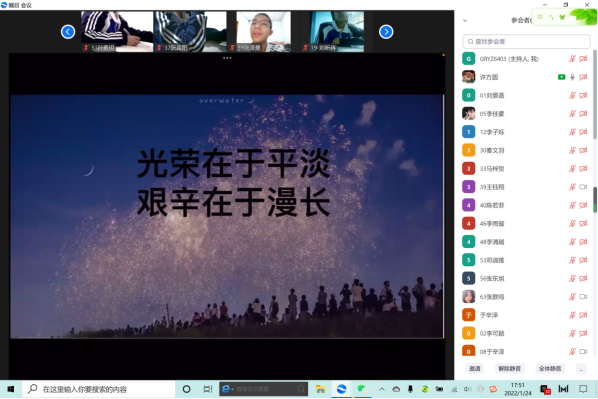Click the muted mic icon for 于幸泽
The height and width of the screenshot is (399, 598).
click(x=572, y=315)
